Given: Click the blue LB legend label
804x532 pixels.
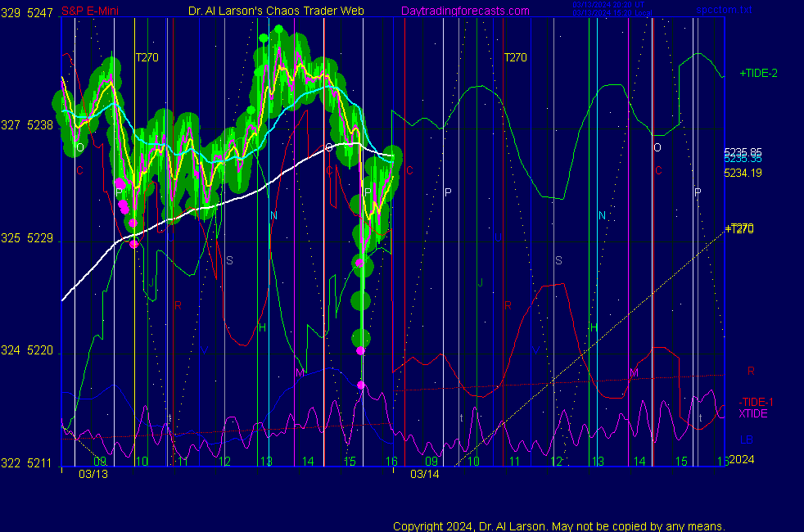Looking at the screenshot, I should click(746, 440).
